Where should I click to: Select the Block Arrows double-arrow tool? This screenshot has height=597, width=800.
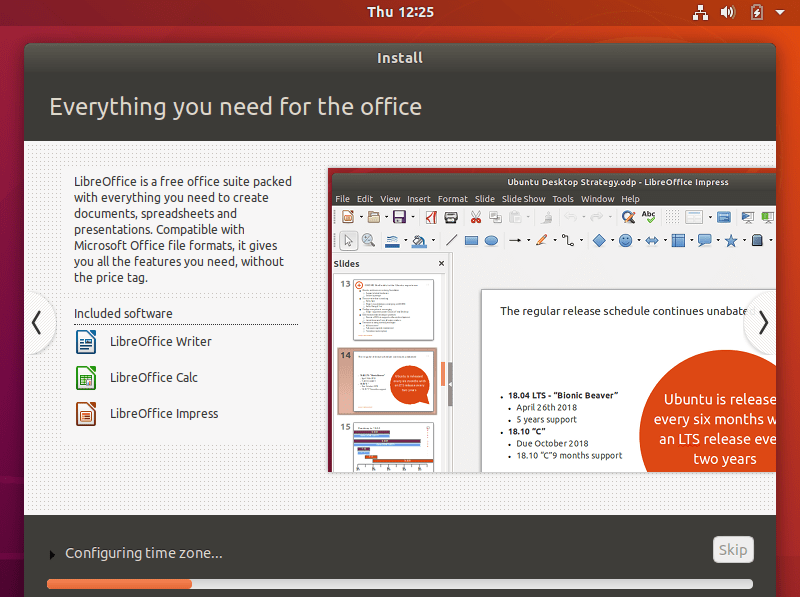tap(652, 241)
